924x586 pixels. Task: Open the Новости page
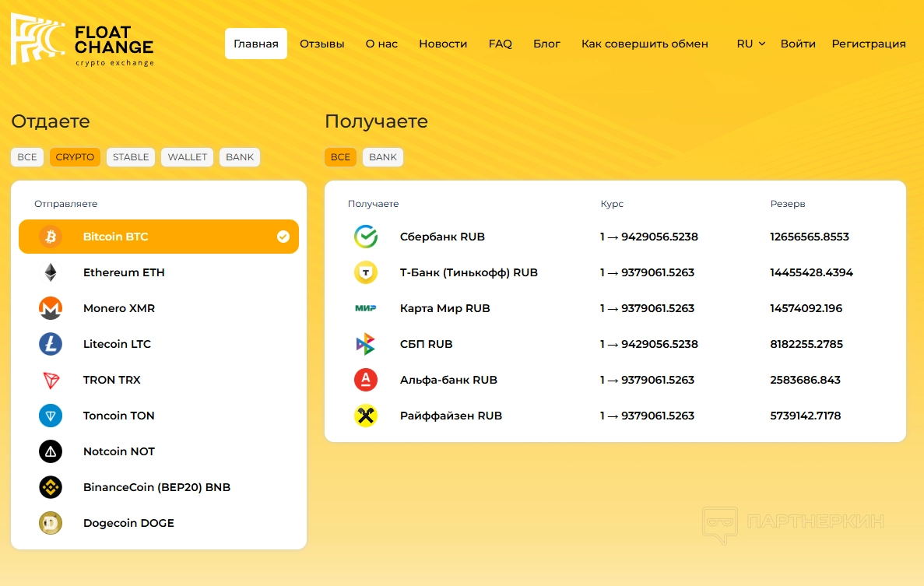pyautogui.click(x=443, y=44)
